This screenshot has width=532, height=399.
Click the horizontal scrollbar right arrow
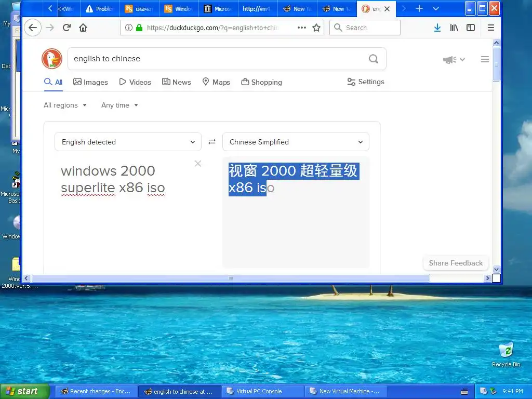point(487,278)
